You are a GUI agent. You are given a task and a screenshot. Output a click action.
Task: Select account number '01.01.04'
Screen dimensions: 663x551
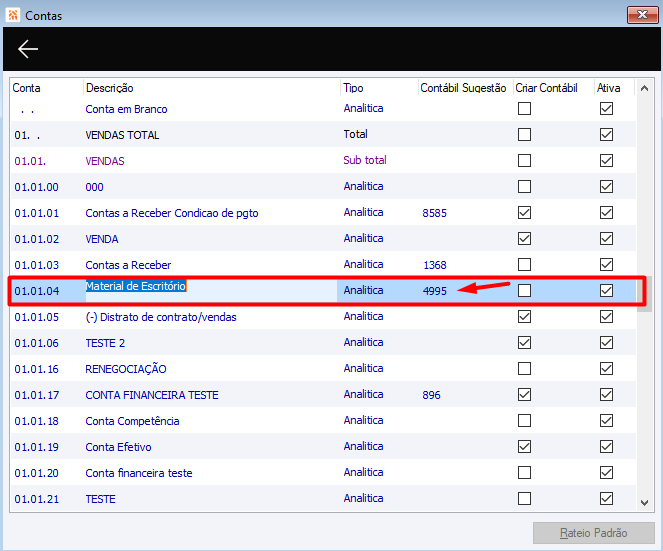click(36, 291)
